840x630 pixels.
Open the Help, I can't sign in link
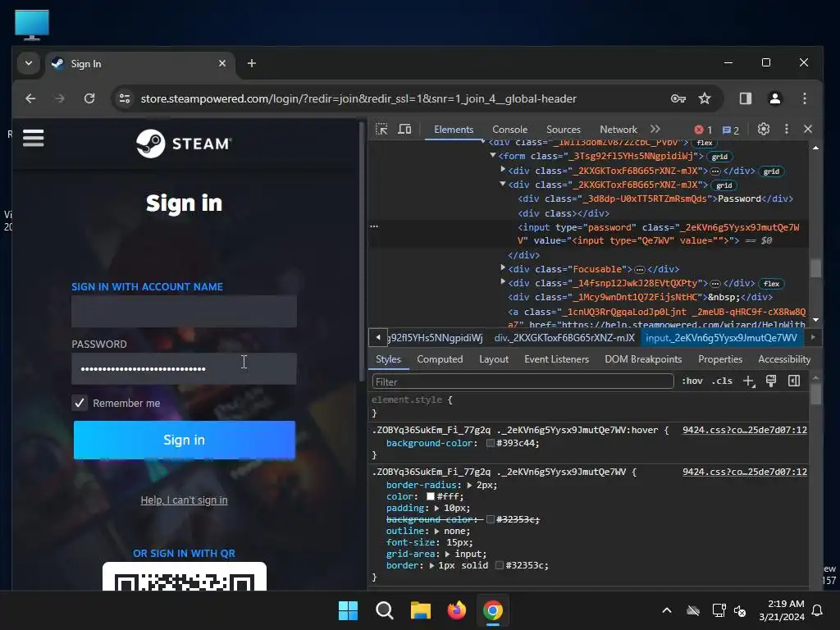pyautogui.click(x=184, y=500)
